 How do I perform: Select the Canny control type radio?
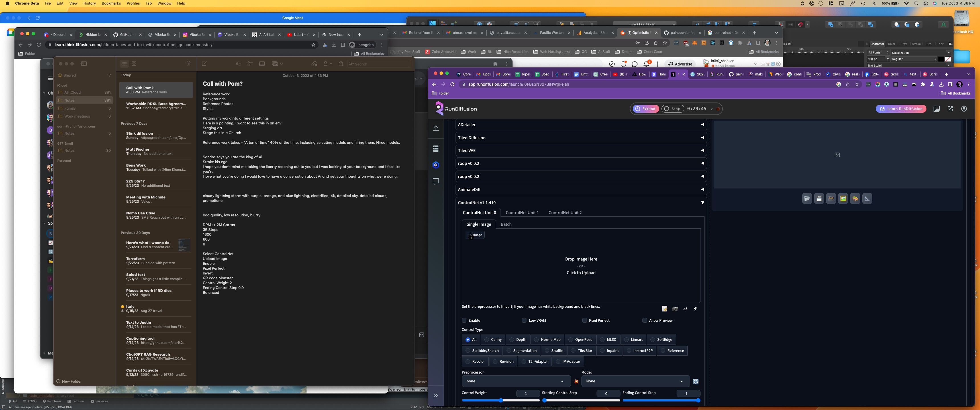[487, 340]
